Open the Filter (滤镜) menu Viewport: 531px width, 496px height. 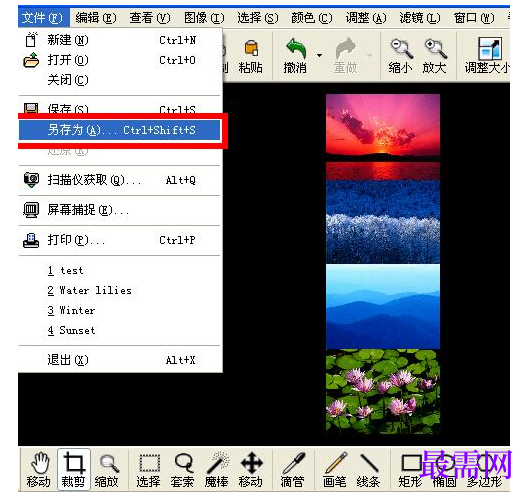point(420,18)
